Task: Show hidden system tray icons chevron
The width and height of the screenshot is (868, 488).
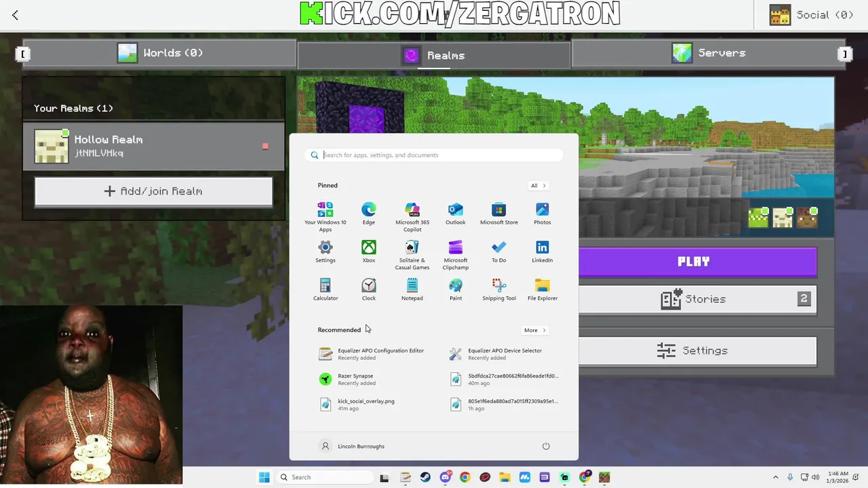Action: pyautogui.click(x=776, y=477)
